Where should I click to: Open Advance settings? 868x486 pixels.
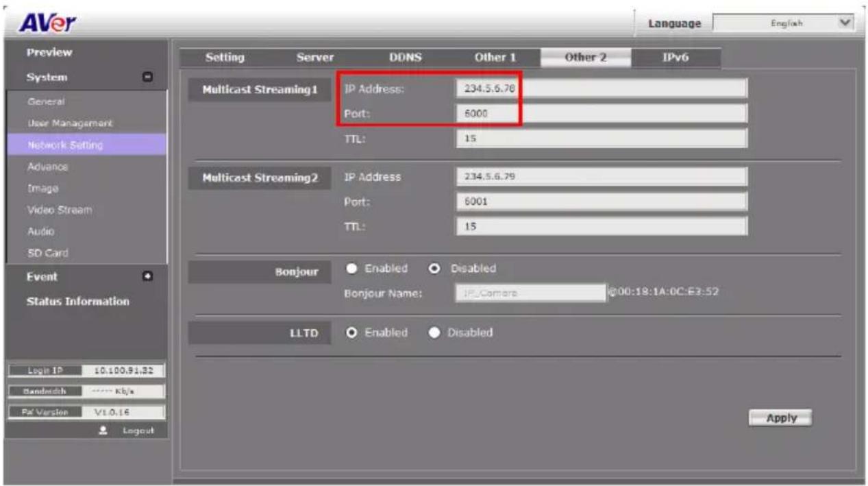[x=48, y=167]
